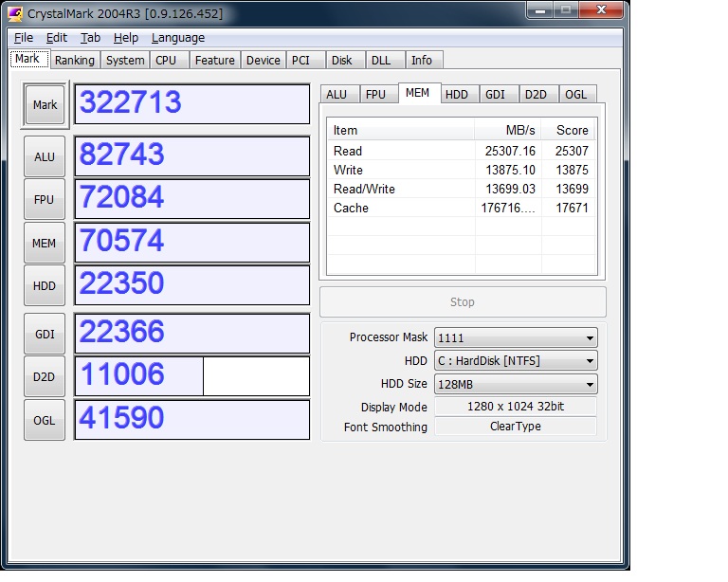Select the Read row in results
Image resolution: width=728 pixels, height=582 pixels.
[x=462, y=151]
